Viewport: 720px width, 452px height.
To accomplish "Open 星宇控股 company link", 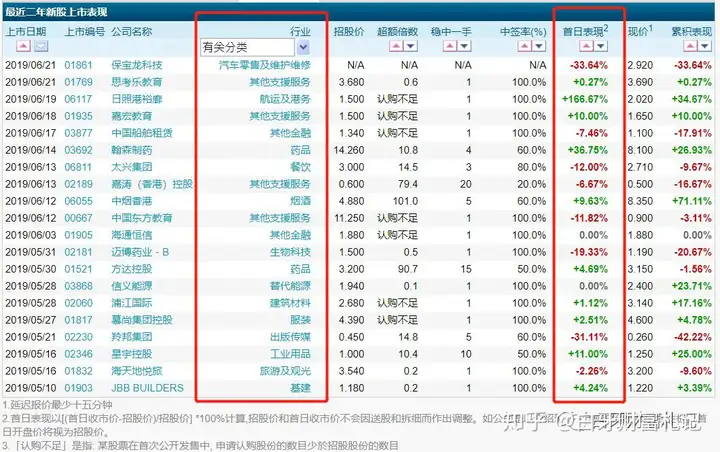I will coord(131,354).
